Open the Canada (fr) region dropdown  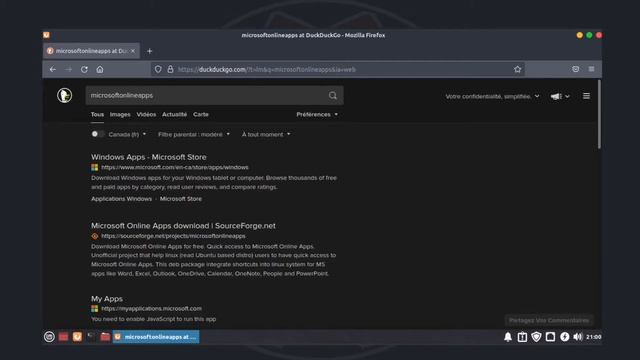(x=127, y=134)
